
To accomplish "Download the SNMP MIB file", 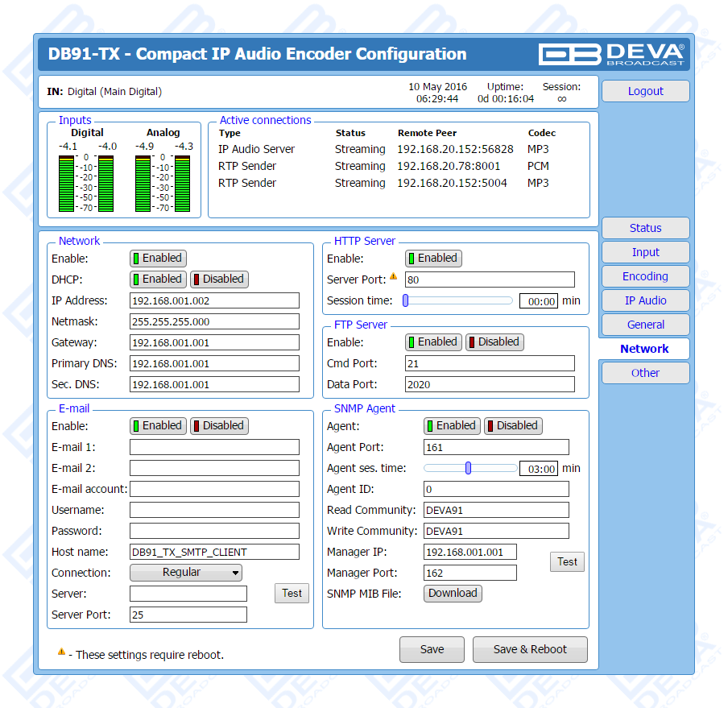I will [x=453, y=594].
